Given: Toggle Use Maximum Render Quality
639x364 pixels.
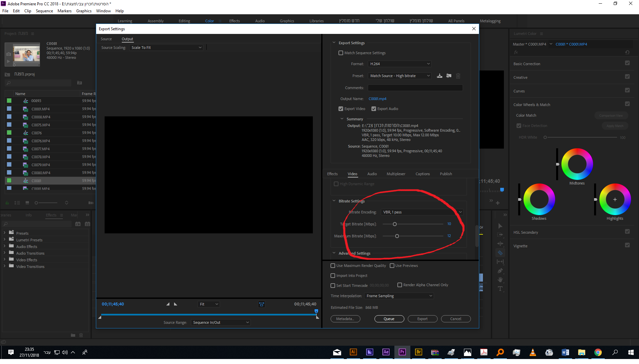Looking at the screenshot, I should coord(333,266).
